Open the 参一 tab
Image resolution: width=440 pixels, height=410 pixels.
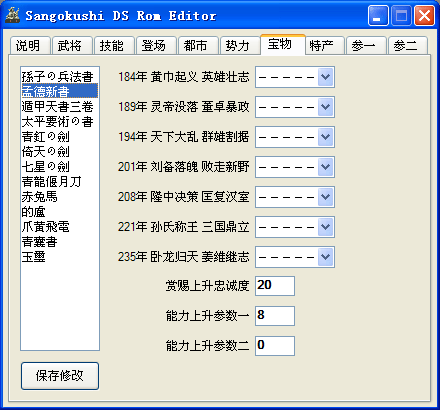point(366,45)
